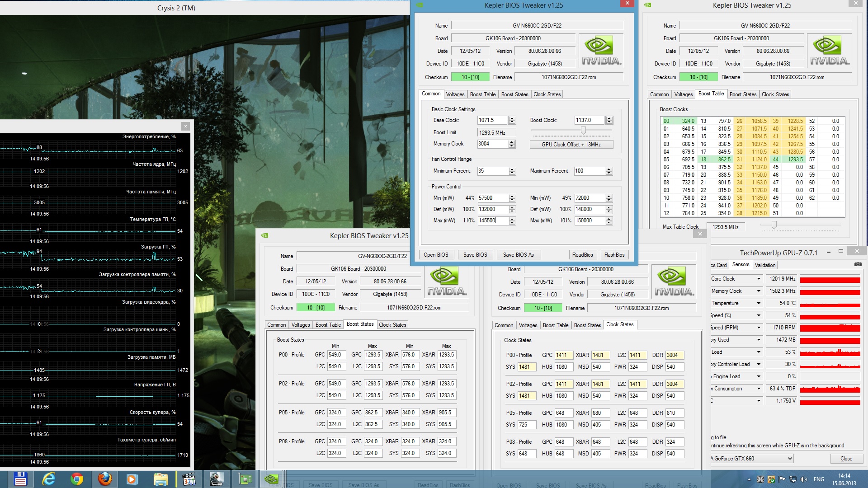This screenshot has width=868, height=488.
Task: Click the FlashBios button
Action: [x=614, y=255]
